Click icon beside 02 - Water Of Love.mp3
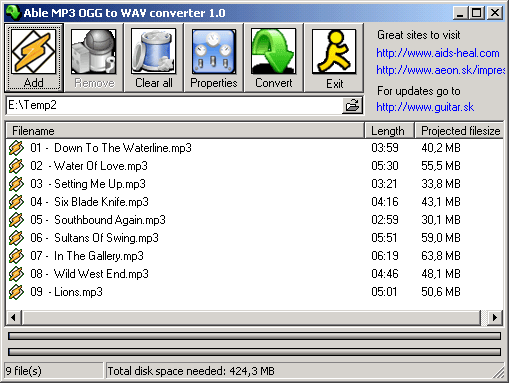 [x=16, y=166]
